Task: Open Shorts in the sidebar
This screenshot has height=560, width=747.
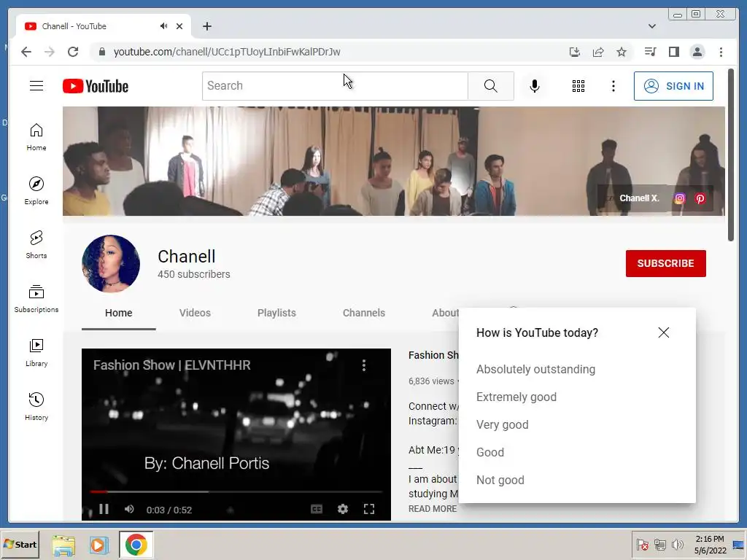Action: [x=36, y=244]
